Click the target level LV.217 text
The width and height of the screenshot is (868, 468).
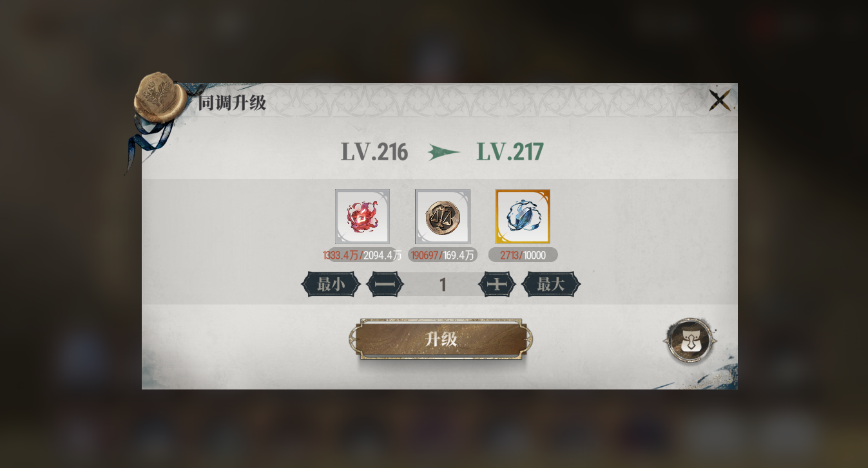tap(510, 152)
